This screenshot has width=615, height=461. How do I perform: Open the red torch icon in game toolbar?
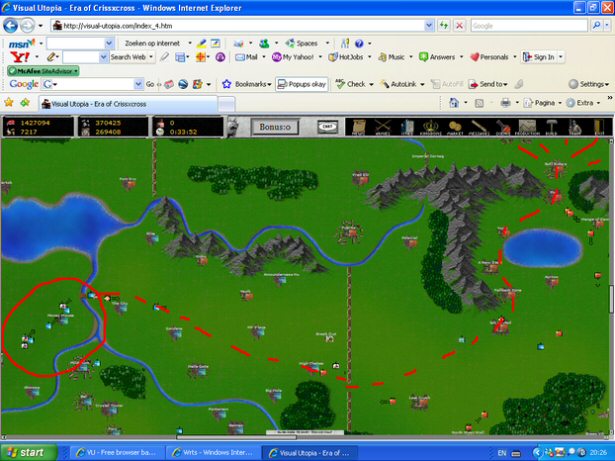[502, 127]
